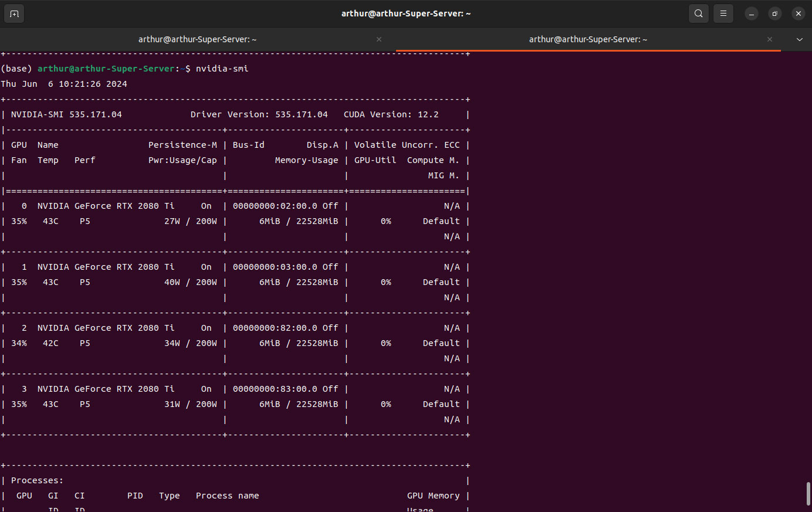Click the prompt arthur@arthur-Super-Server text

coord(106,69)
